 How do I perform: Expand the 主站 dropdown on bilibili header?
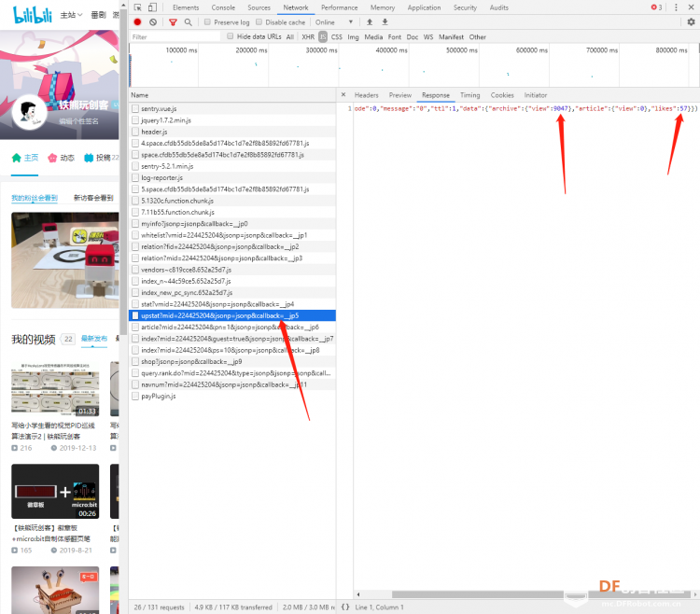coord(72,15)
